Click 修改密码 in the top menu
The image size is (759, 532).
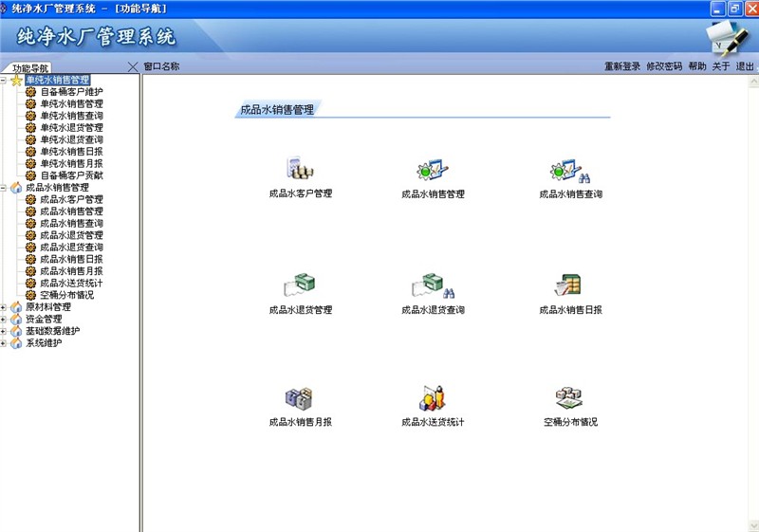664,66
